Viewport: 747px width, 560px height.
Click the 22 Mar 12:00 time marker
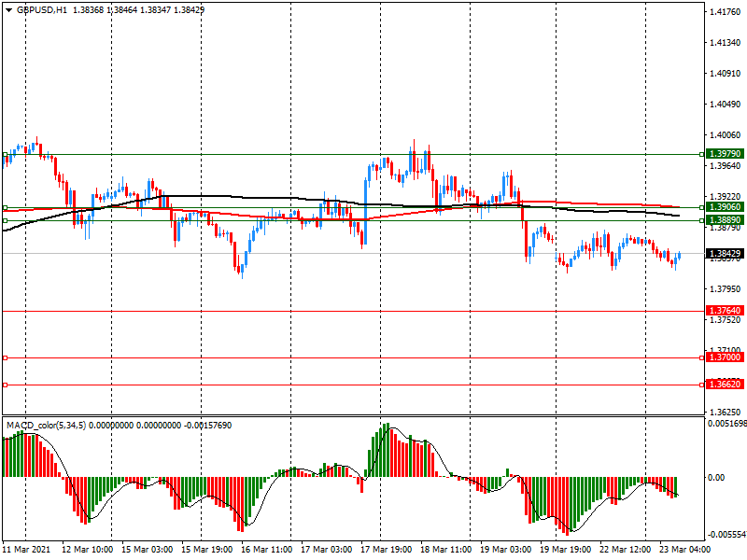(627, 551)
